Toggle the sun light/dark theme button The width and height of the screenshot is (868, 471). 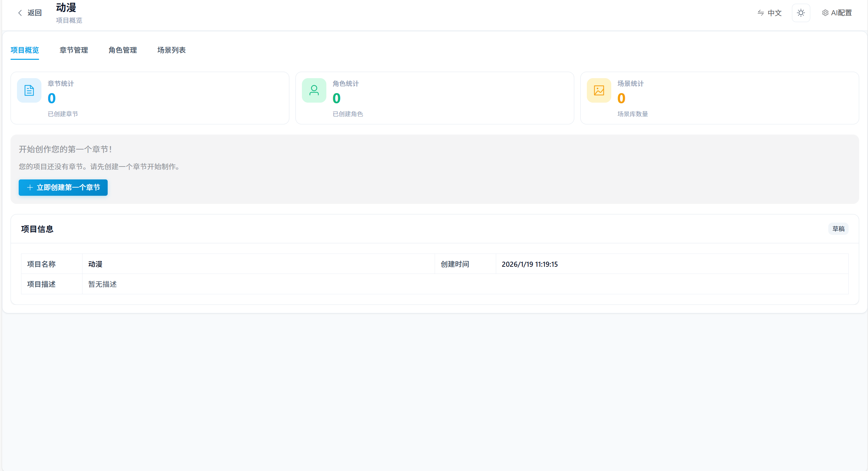(801, 13)
